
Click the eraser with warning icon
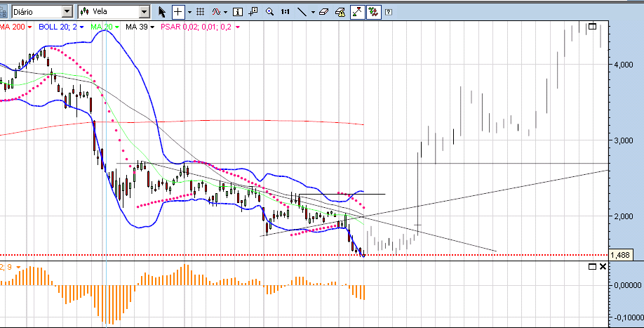340,12
